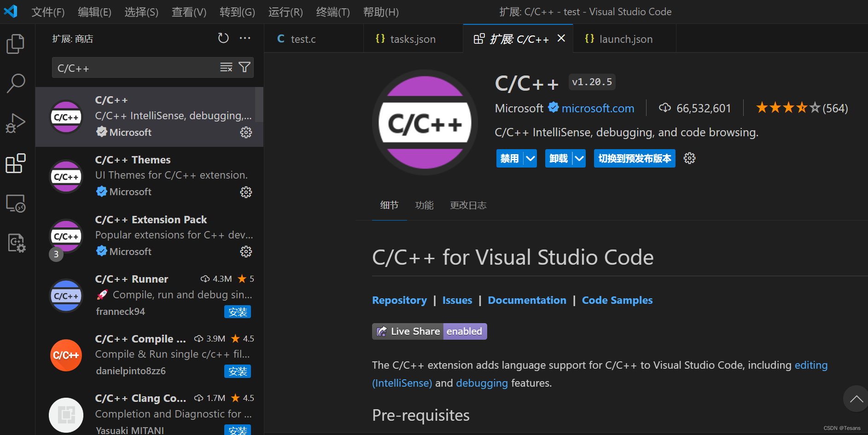Click the Microsoft publisher name in header
The height and width of the screenshot is (435, 868).
[519, 108]
